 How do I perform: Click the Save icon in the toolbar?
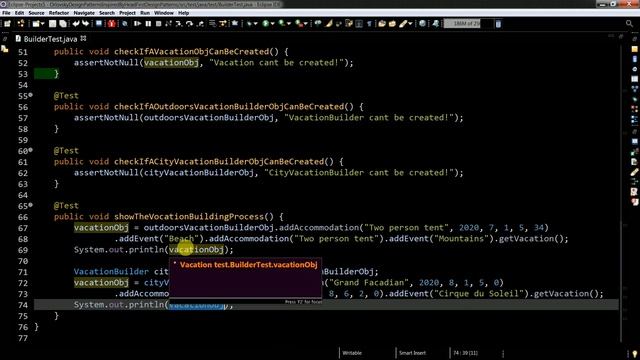tap(52, 24)
